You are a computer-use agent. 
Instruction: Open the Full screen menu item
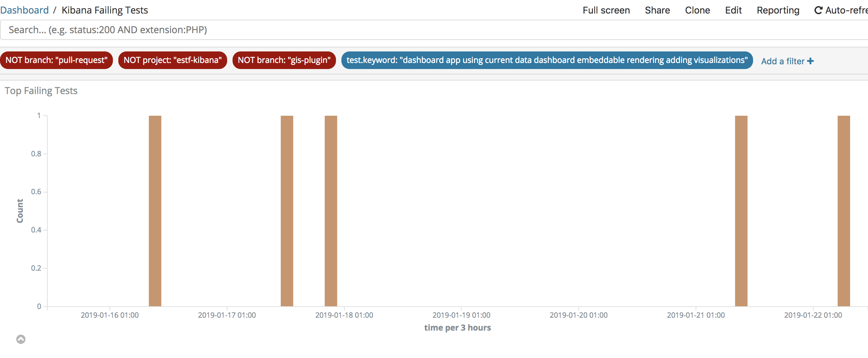[606, 10]
